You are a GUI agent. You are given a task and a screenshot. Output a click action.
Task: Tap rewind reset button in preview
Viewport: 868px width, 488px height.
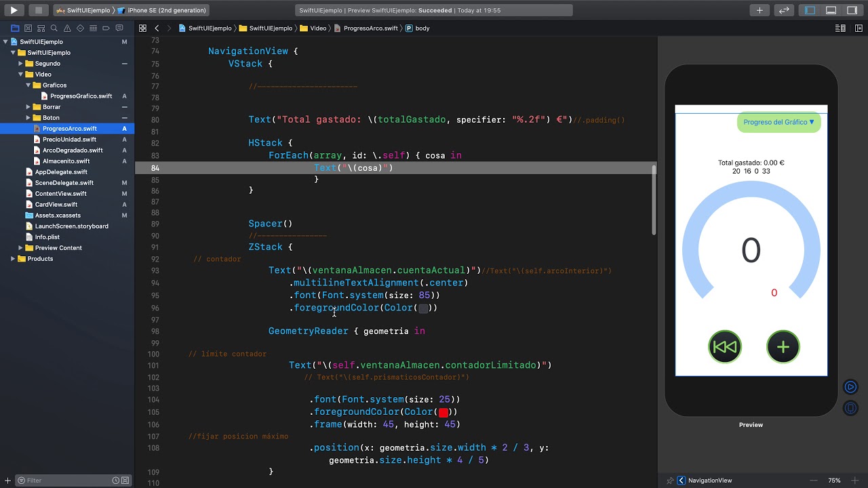click(725, 347)
